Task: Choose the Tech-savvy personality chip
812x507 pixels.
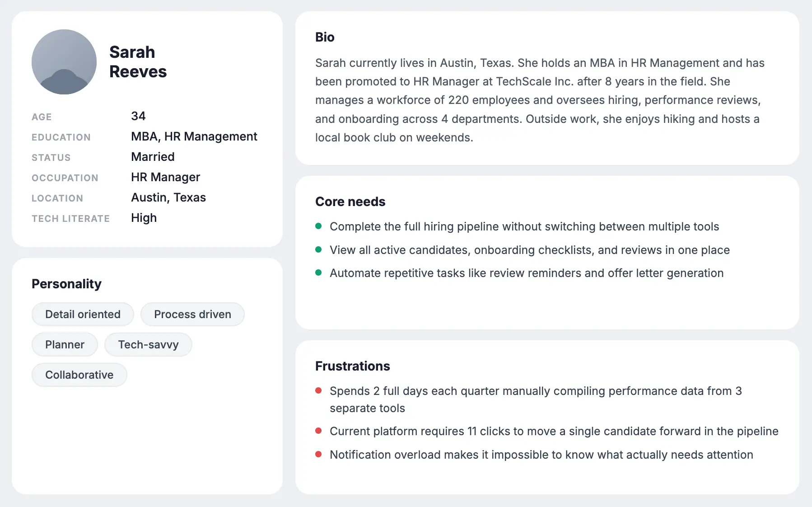Action: pos(148,344)
